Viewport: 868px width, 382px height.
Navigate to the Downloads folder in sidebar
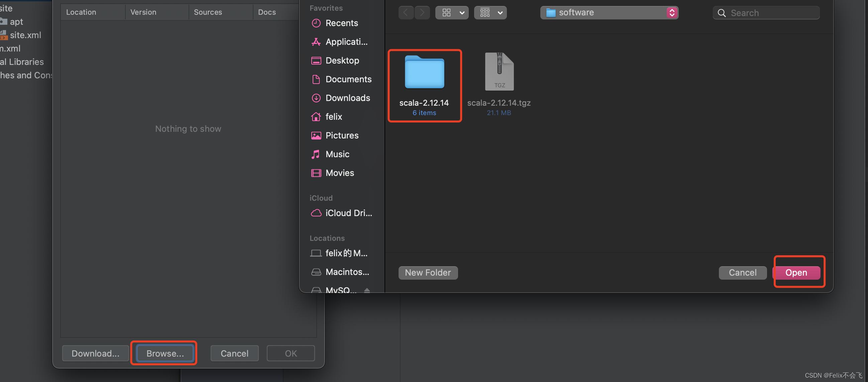(x=347, y=98)
